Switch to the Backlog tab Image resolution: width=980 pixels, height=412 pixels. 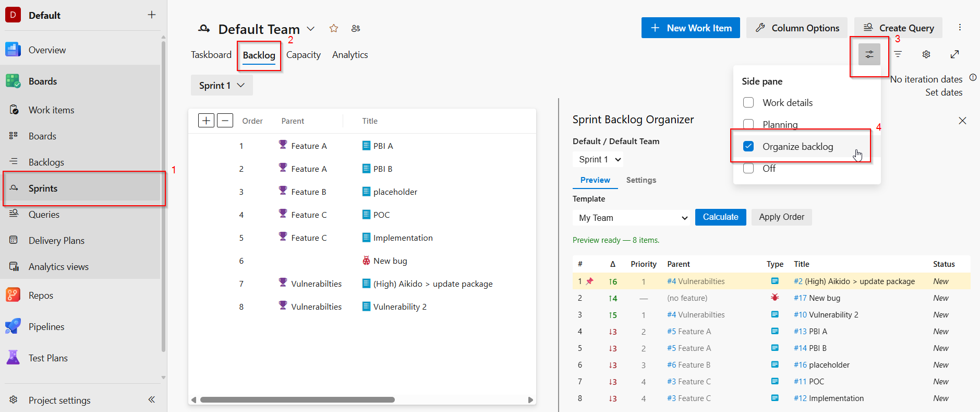coord(259,55)
